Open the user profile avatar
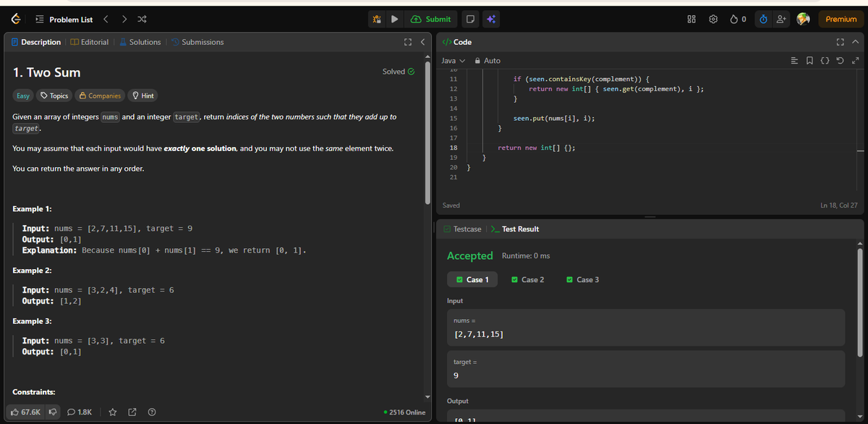The width and height of the screenshot is (868, 424). click(804, 20)
